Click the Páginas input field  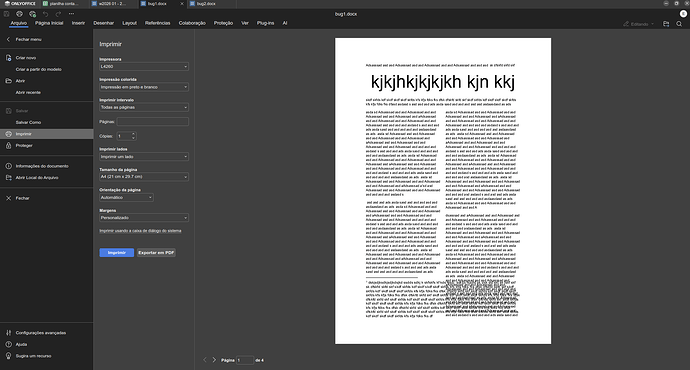pyautogui.click(x=153, y=121)
